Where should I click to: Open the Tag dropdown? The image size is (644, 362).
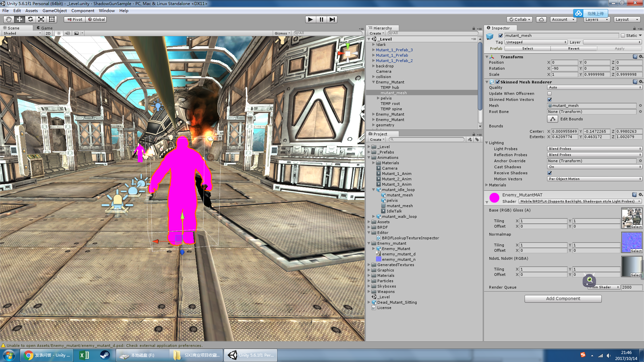point(536,42)
